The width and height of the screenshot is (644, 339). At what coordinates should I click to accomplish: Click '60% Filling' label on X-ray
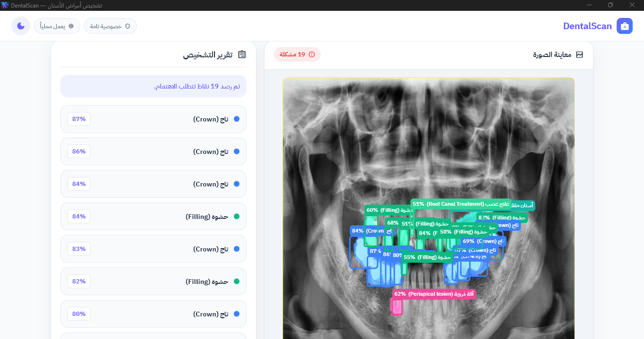[x=388, y=210]
